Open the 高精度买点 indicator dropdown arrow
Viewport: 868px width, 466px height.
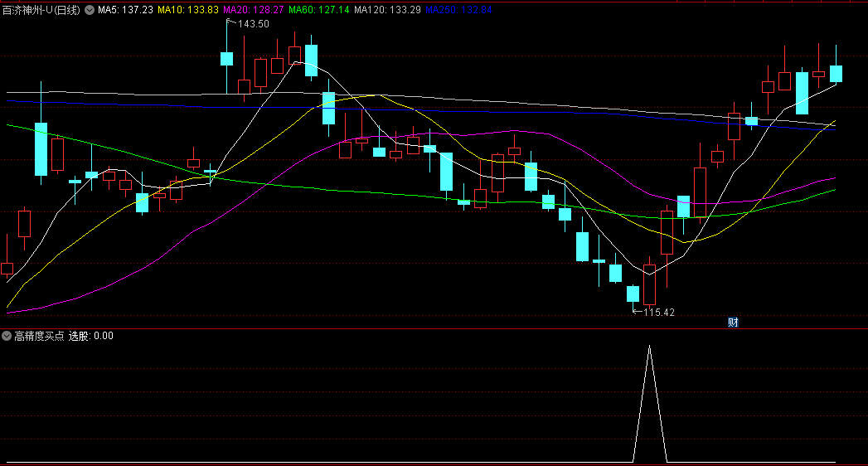[7, 336]
